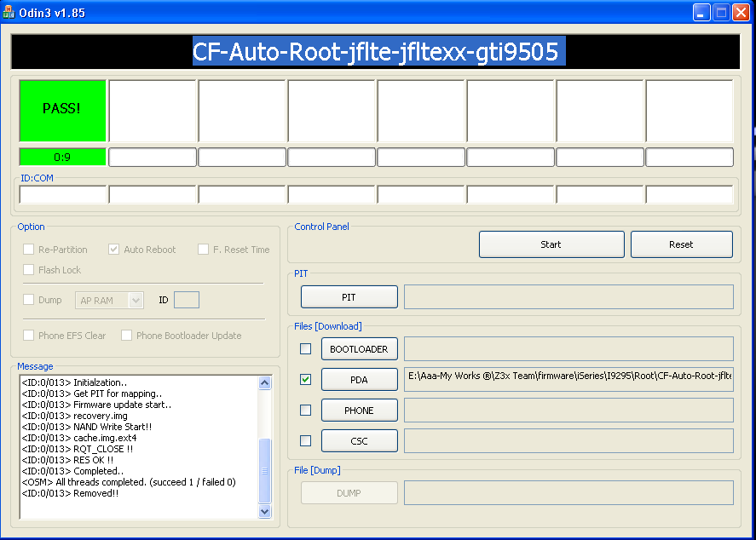Enable the CSC checkbox
This screenshot has height=540, width=756.
coord(305,440)
